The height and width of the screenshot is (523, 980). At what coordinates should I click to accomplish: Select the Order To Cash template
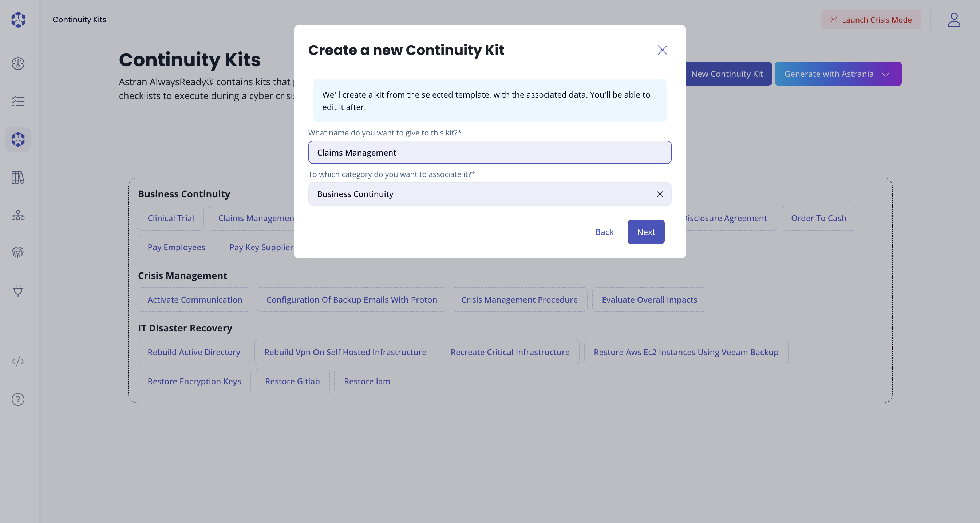point(818,218)
